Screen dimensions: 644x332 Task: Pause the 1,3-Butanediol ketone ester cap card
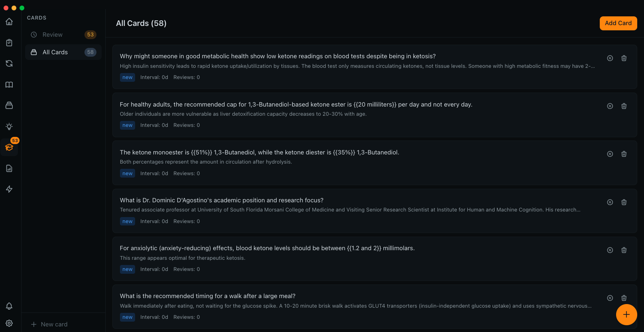coord(610,106)
